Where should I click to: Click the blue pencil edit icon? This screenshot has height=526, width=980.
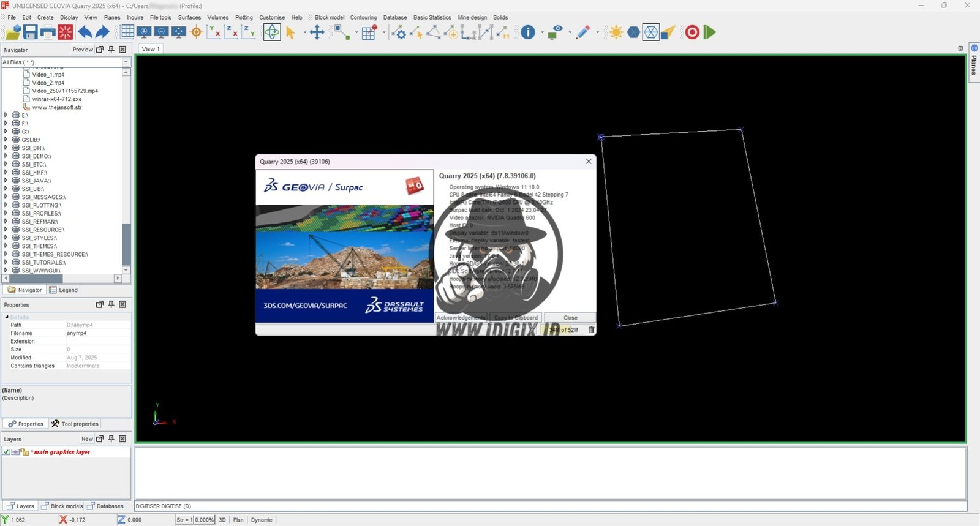582,32
